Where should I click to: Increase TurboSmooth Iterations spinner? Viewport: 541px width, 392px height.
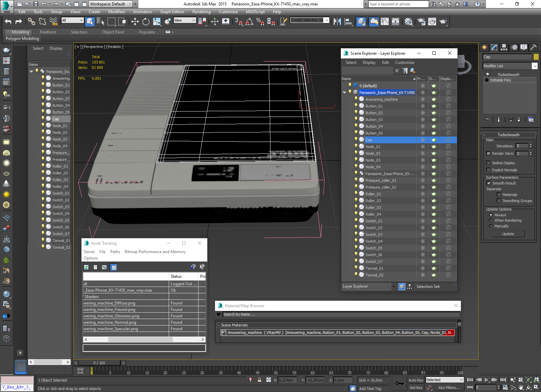click(531, 145)
